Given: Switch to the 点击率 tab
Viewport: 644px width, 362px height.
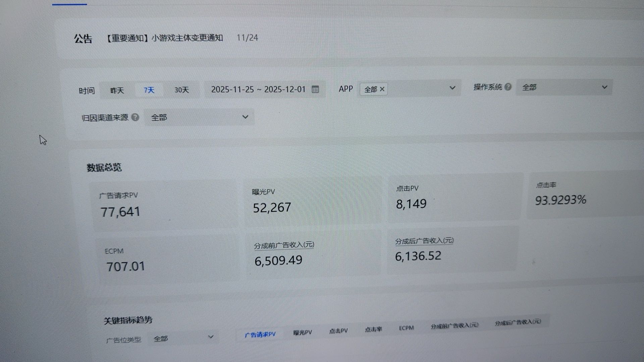Looking at the screenshot, I should coord(373,329).
